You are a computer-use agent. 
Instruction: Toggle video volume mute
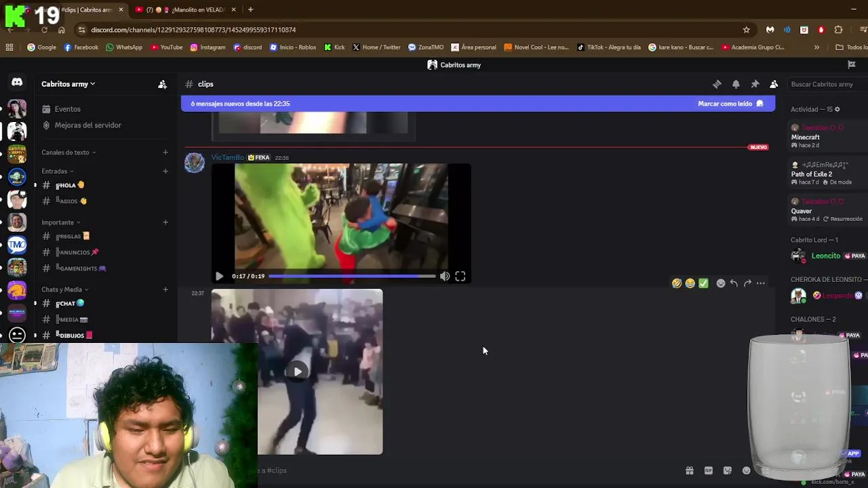pos(445,276)
